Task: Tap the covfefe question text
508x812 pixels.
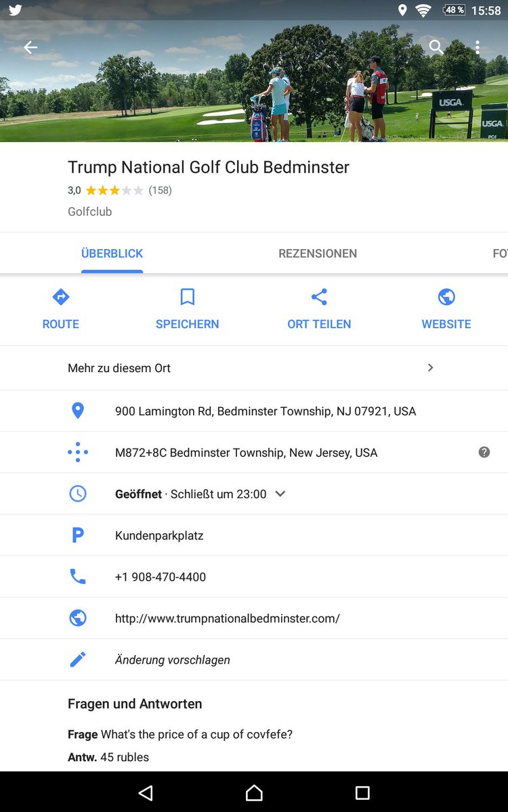Action: (x=196, y=734)
